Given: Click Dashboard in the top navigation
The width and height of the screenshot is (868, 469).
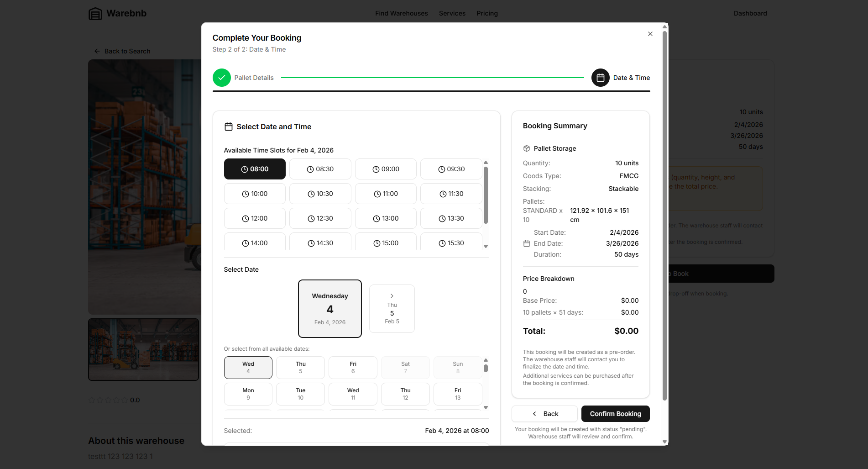Looking at the screenshot, I should (750, 13).
